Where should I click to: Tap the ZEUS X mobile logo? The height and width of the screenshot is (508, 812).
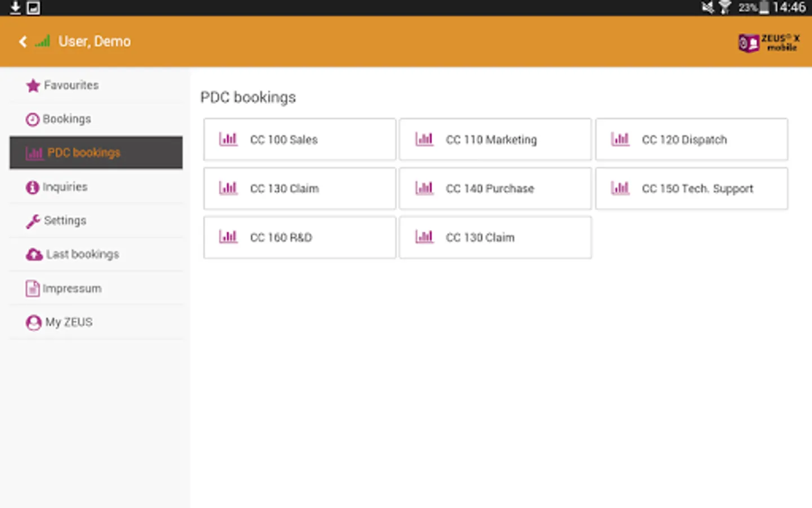pos(769,42)
